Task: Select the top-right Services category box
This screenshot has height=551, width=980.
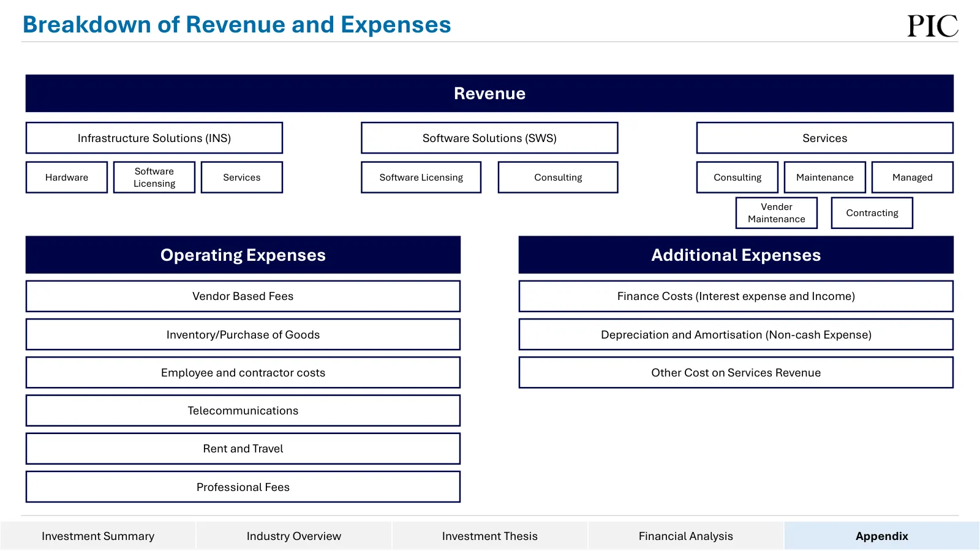Action: (x=825, y=138)
